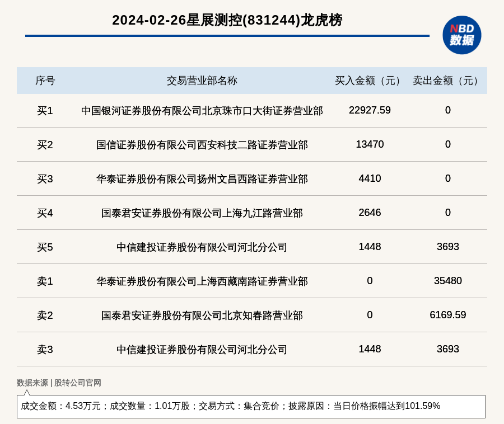Click buy amount 1448 in 买5 row
Image resolution: width=504 pixels, height=424 pixels.
pos(370,247)
